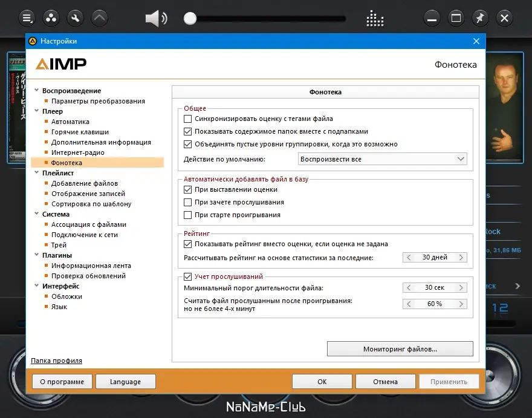532x418 pixels.
Task: Uncheck Показывать содержимое папок вместе с подпапками
Action: (x=187, y=131)
